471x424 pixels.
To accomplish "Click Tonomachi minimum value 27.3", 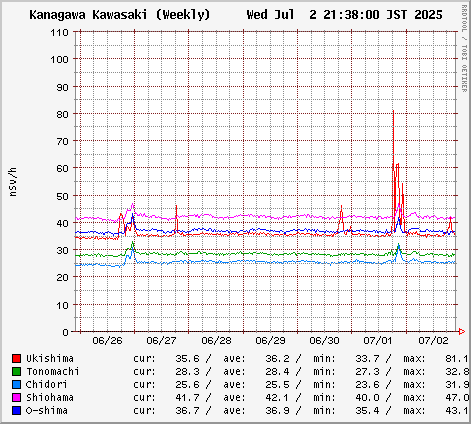I will point(367,371).
